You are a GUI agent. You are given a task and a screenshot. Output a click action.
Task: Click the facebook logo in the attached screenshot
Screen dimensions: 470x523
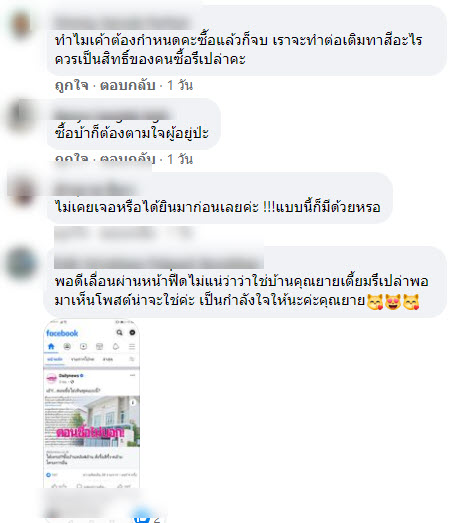[62, 333]
